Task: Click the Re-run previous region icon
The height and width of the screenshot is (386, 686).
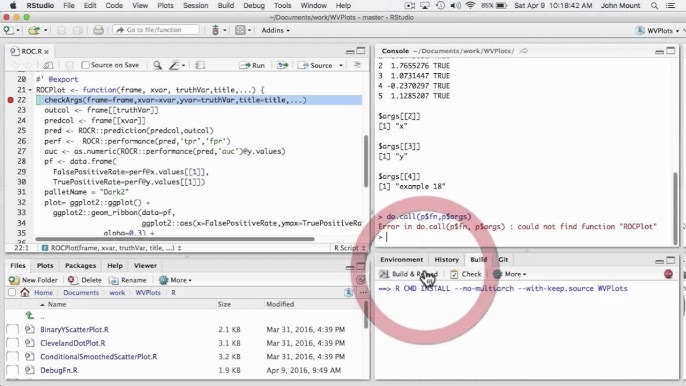Action: pos(283,65)
